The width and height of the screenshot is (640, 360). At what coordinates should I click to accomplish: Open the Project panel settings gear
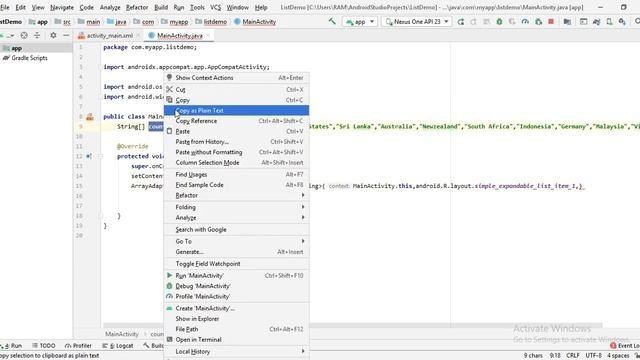[53, 36]
